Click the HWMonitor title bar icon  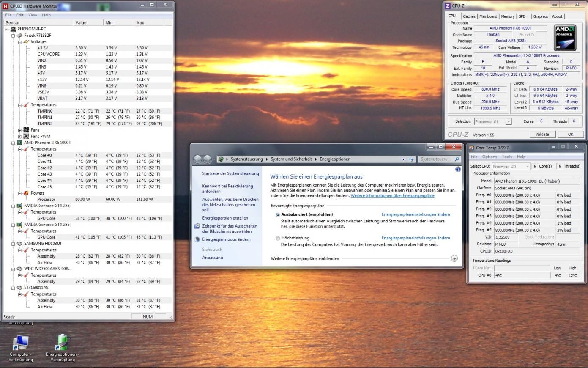coord(5,6)
